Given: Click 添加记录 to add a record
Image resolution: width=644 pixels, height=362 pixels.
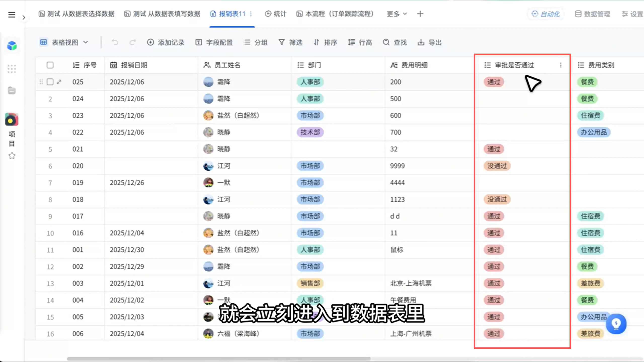Looking at the screenshot, I should (166, 42).
